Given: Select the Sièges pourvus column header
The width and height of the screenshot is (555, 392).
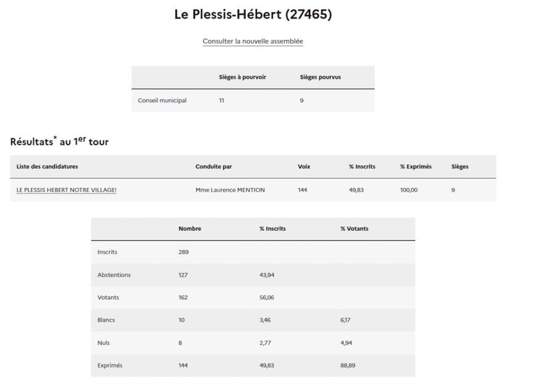Looking at the screenshot, I should coord(320,77).
